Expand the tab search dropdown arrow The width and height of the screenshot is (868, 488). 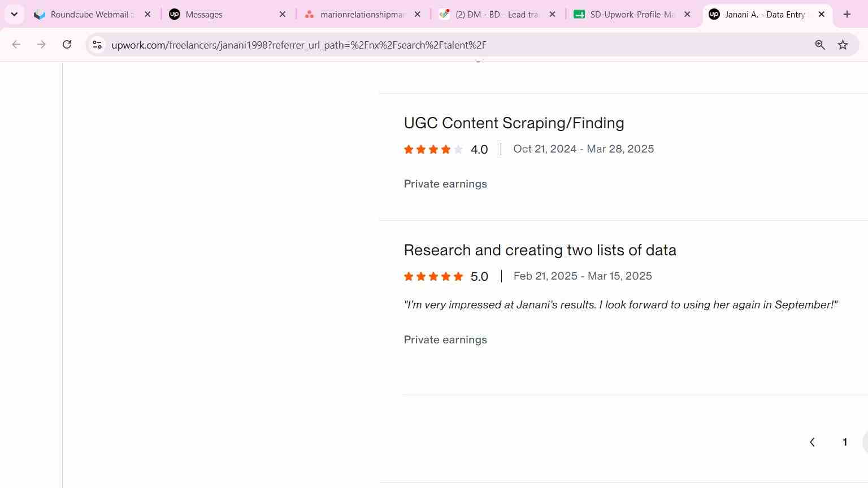(14, 14)
